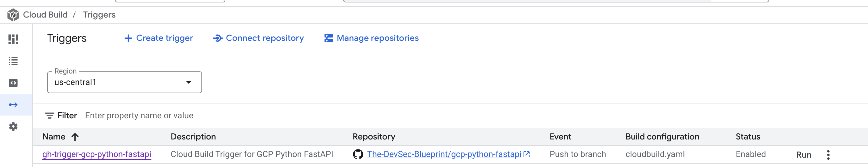Sort by Name column arrow

75,137
